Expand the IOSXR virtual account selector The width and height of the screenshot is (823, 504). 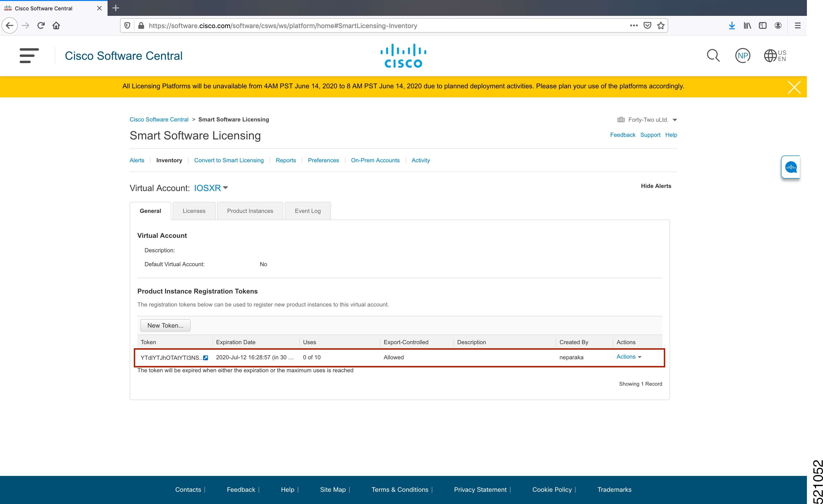(226, 188)
